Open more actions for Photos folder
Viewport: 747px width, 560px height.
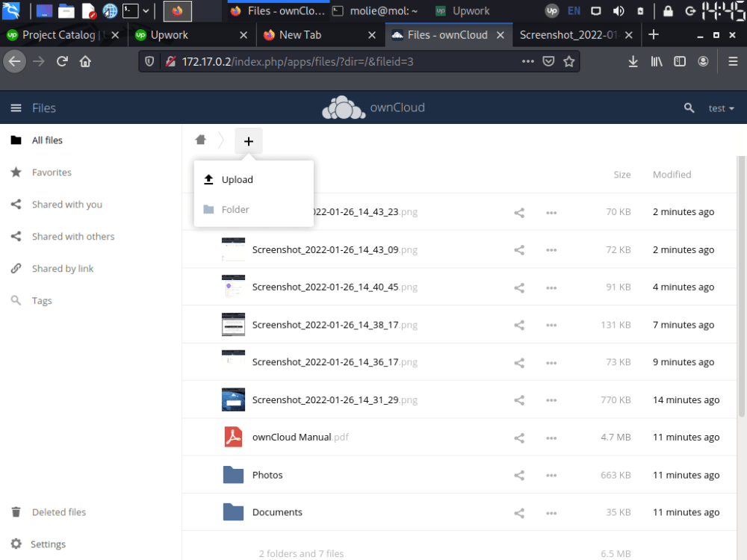[x=551, y=475]
